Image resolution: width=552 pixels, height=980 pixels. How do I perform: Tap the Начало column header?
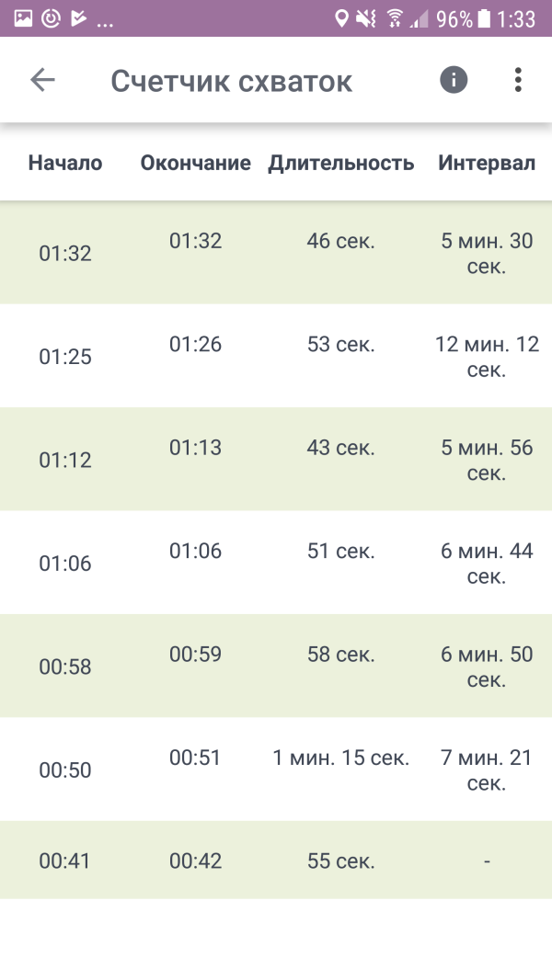65,164
